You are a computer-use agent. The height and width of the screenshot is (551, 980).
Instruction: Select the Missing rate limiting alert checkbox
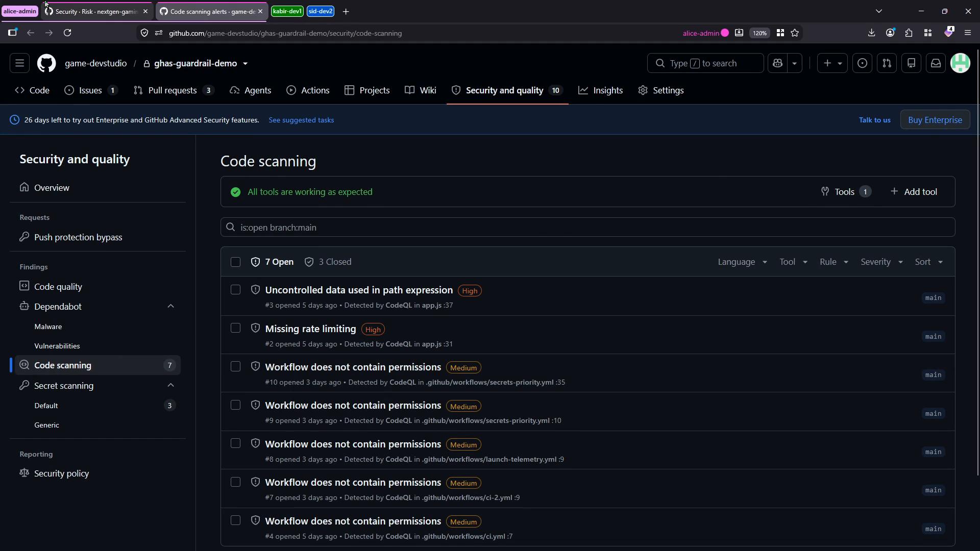tap(235, 328)
